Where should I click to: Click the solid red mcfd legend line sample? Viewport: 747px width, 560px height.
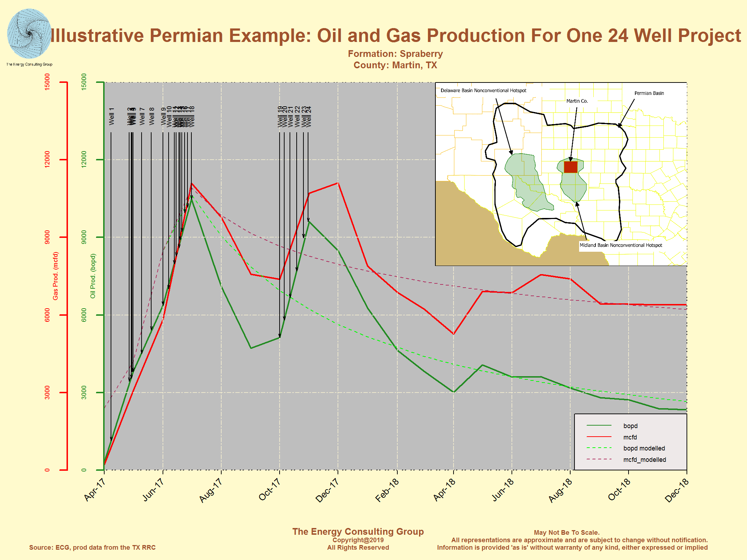click(599, 437)
